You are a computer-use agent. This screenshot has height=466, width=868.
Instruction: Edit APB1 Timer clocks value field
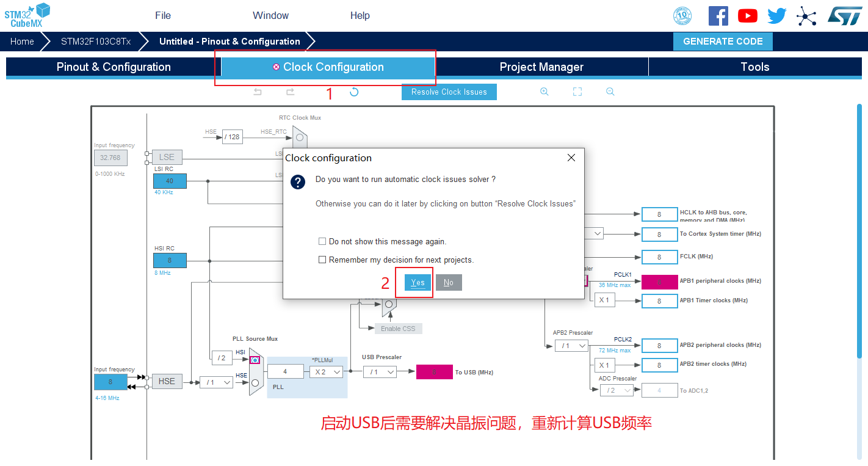pyautogui.click(x=659, y=301)
